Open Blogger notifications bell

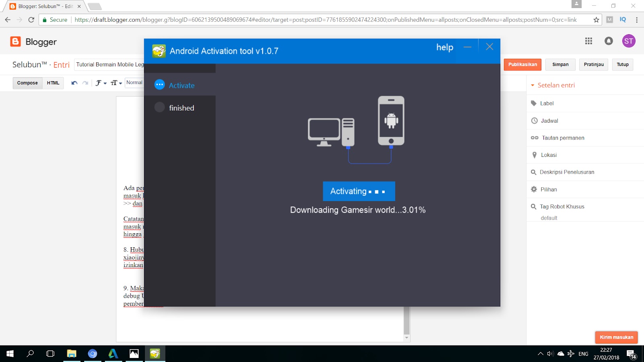pos(609,41)
